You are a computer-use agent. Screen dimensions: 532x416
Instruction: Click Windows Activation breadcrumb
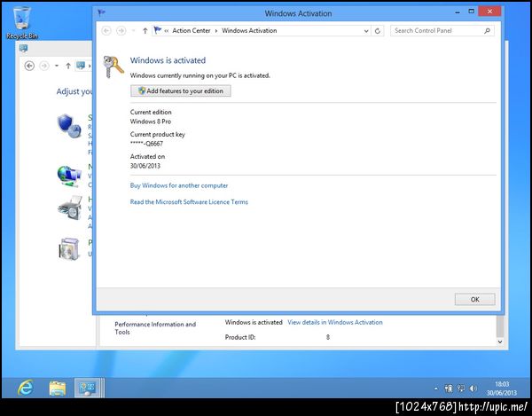(x=249, y=30)
